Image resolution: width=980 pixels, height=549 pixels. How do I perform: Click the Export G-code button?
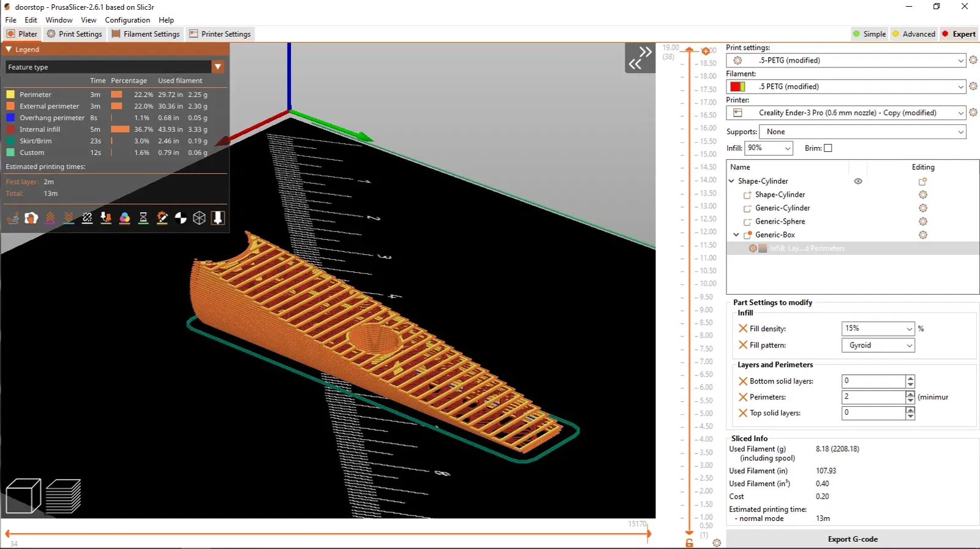click(853, 539)
